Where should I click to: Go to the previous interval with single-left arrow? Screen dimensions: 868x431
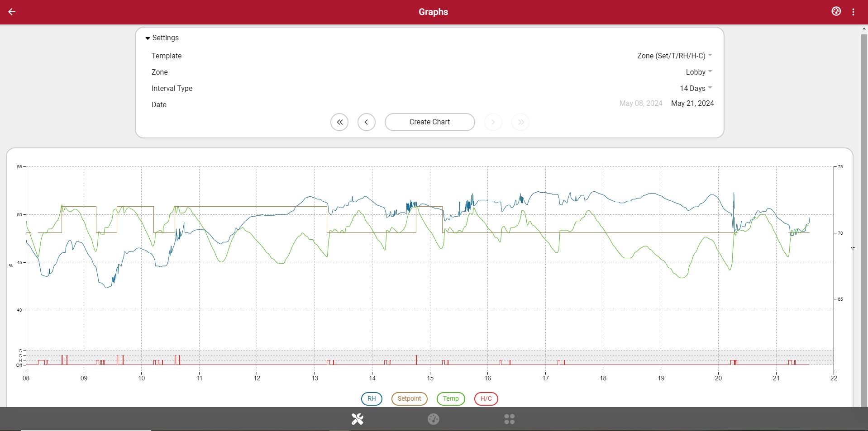click(x=367, y=122)
